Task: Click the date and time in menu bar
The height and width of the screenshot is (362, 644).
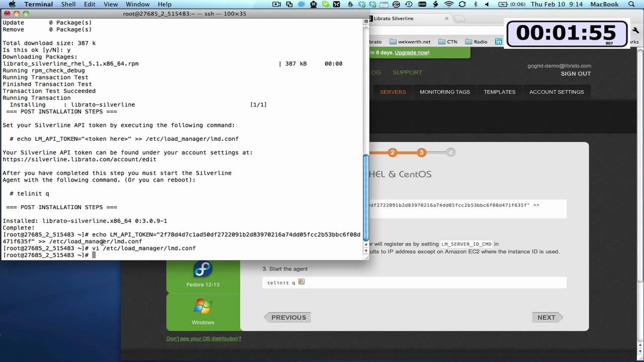Action: tap(556, 5)
